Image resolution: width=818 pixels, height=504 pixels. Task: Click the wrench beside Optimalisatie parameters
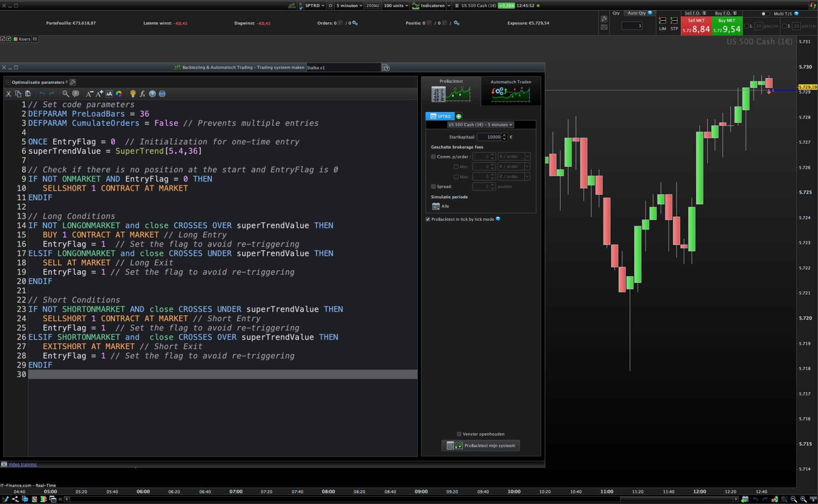73,82
